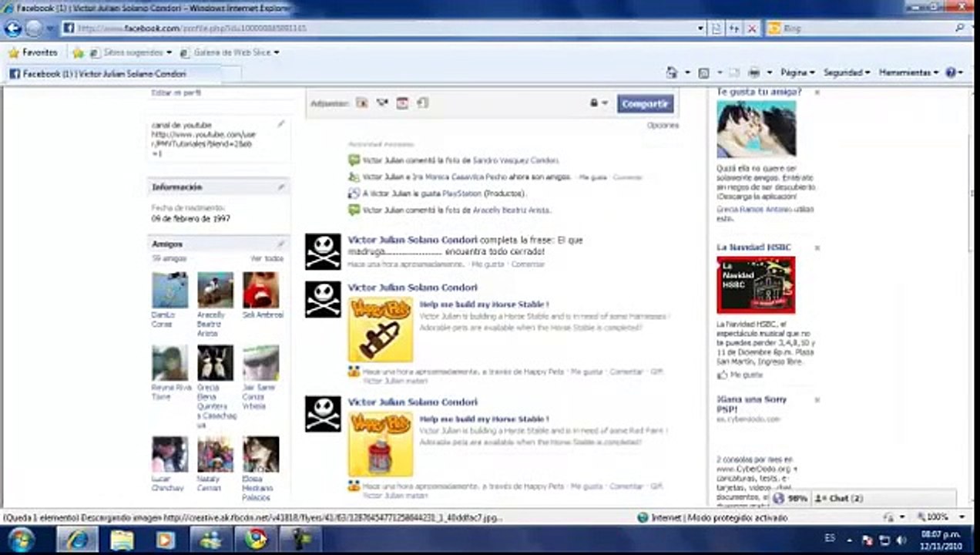The width and height of the screenshot is (980, 555).
Task: Attach a photo to the status post
Action: click(361, 103)
